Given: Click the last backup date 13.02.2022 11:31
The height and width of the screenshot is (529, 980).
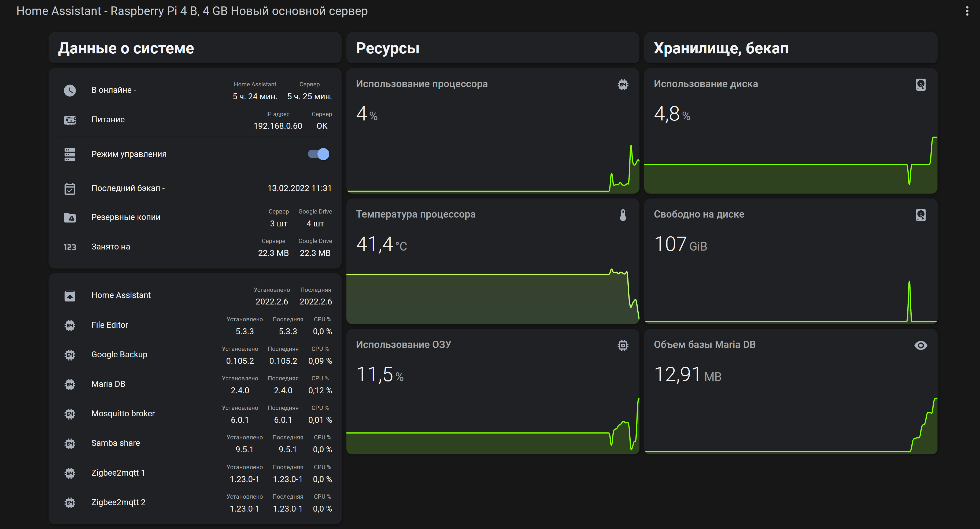Looking at the screenshot, I should [x=299, y=188].
